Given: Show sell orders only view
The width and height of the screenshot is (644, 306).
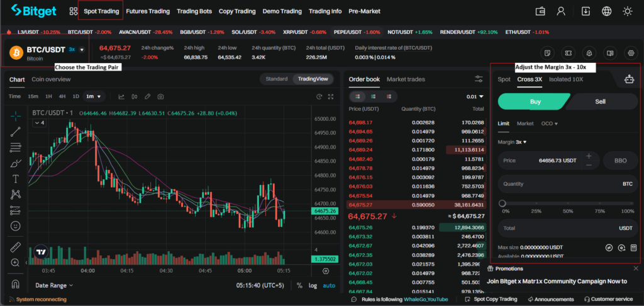Looking at the screenshot, I should click(388, 97).
